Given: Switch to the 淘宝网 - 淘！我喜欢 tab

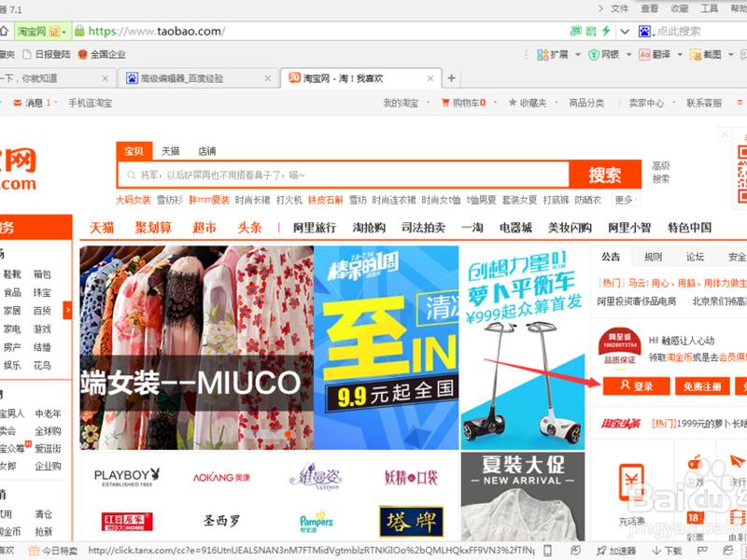Looking at the screenshot, I should pyautogui.click(x=360, y=78).
